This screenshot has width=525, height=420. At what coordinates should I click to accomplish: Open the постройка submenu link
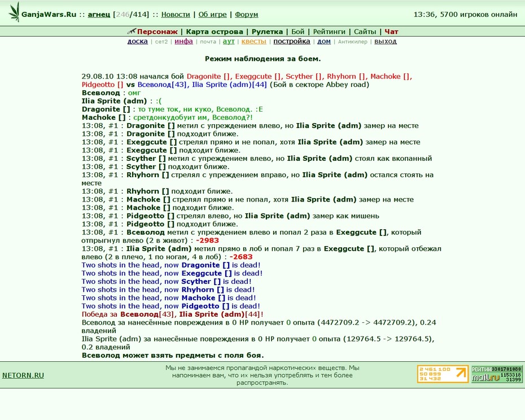(292, 41)
